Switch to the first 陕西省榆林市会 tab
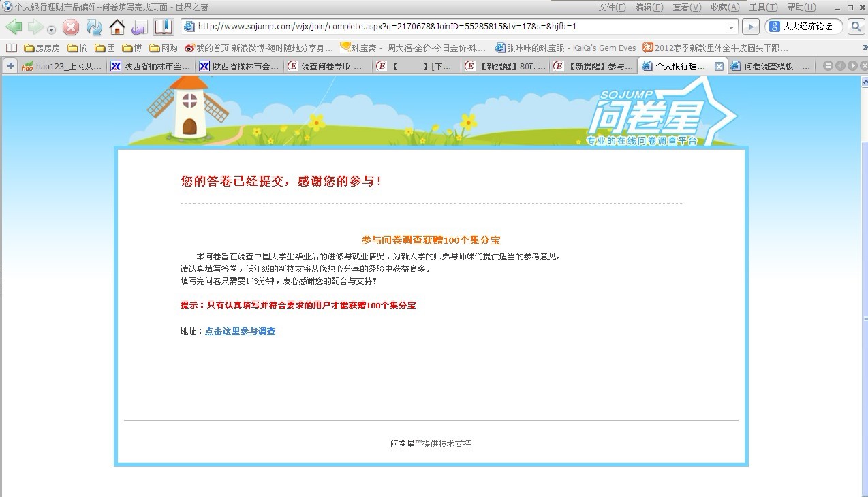The width and height of the screenshot is (868, 497). pyautogui.click(x=151, y=66)
